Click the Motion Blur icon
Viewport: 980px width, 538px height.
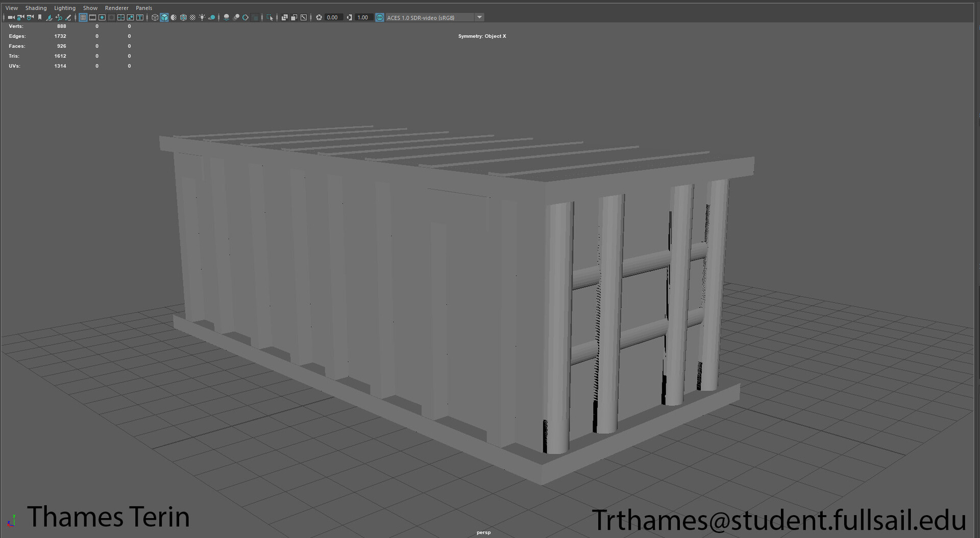236,17
